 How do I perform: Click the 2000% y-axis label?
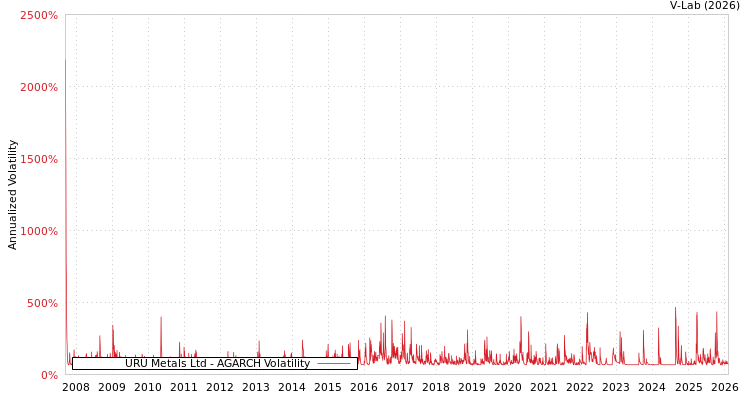(39, 87)
